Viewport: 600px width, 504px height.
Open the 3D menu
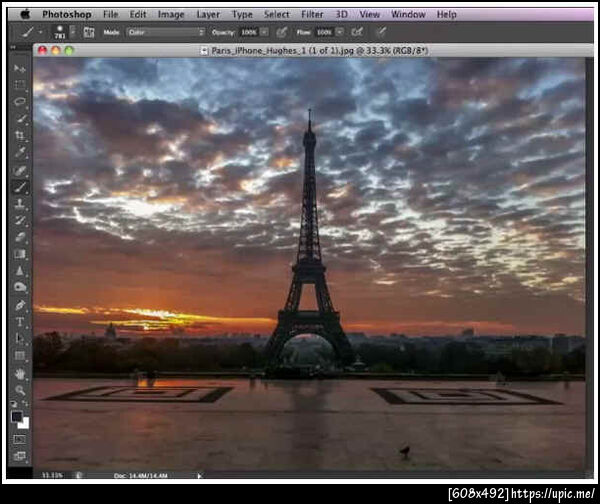(341, 15)
